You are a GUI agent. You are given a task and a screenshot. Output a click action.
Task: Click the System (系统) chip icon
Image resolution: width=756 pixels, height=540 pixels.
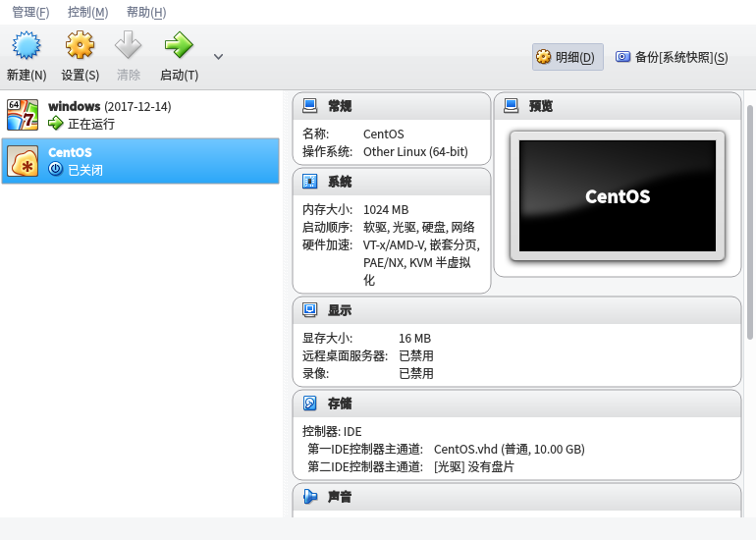tap(309, 182)
